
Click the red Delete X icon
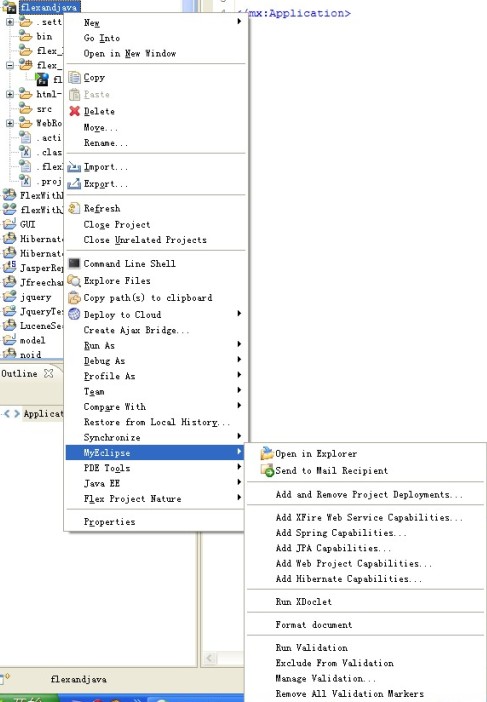pos(74,111)
